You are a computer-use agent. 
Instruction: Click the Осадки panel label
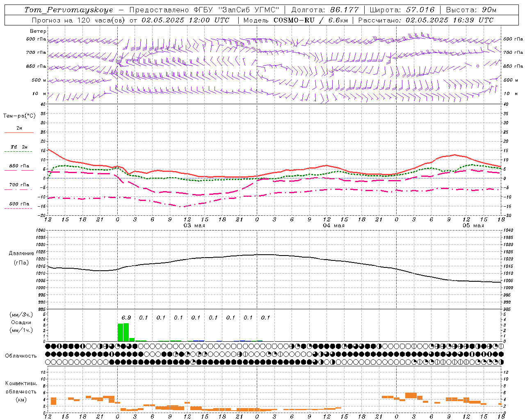pos(21,322)
